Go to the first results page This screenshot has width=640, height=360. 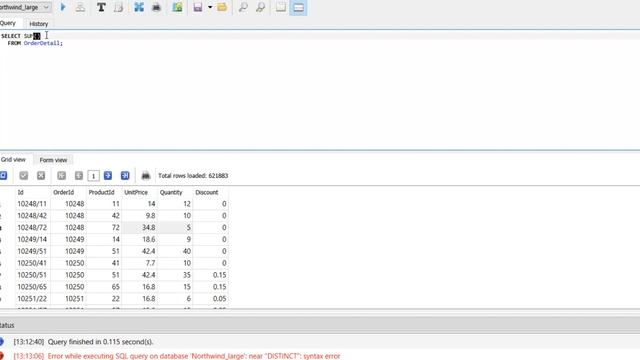click(x=62, y=176)
